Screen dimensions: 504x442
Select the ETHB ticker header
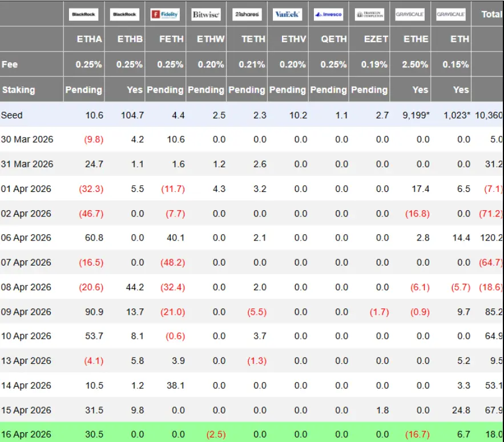[130, 39]
